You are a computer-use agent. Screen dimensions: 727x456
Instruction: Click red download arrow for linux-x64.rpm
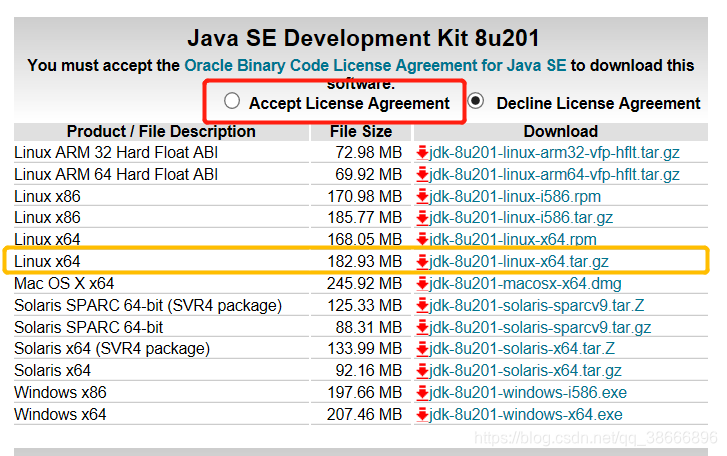(422, 240)
